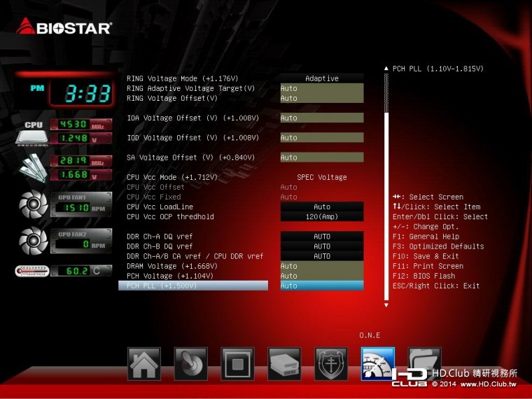This screenshot has height=399, width=532.
Task: Click the 60.2 C temperature readout
Action: (81, 271)
